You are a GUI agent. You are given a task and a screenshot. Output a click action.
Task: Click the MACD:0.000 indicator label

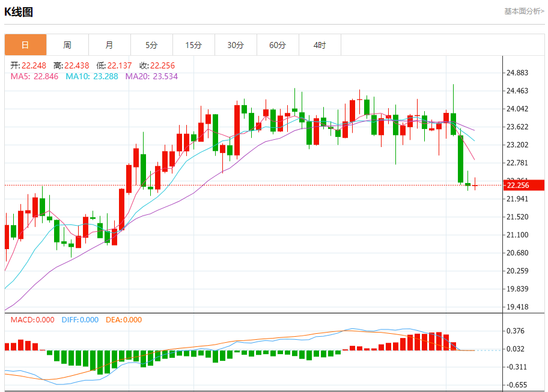coord(32,320)
